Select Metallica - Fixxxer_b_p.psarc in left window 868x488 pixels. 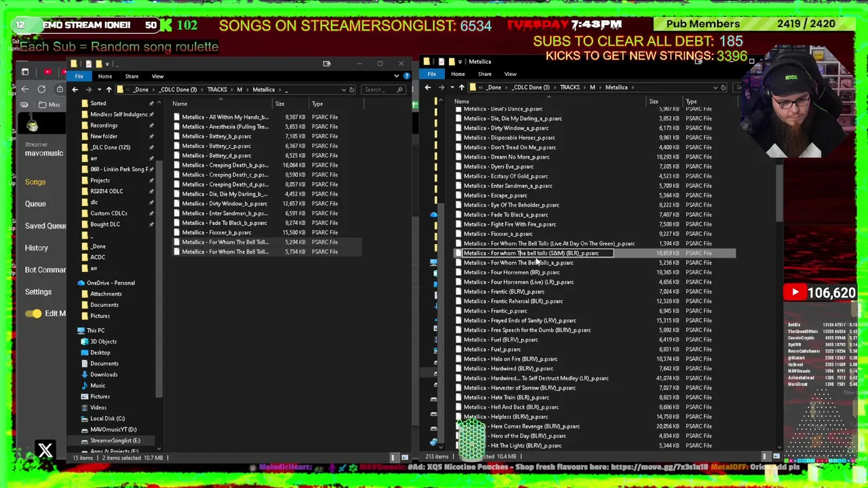[x=216, y=232]
